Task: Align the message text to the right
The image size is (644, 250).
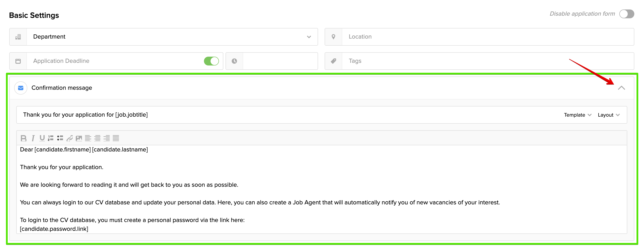Action: (x=107, y=138)
